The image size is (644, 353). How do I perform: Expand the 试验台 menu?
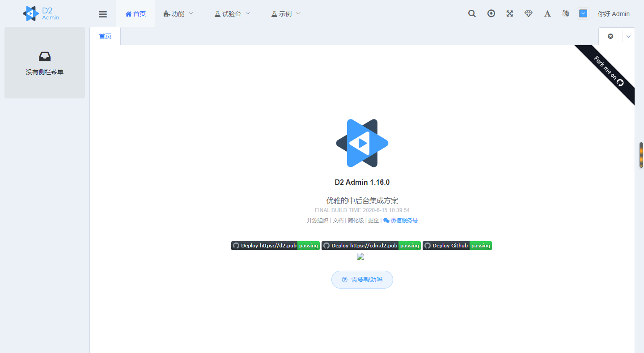(x=232, y=14)
